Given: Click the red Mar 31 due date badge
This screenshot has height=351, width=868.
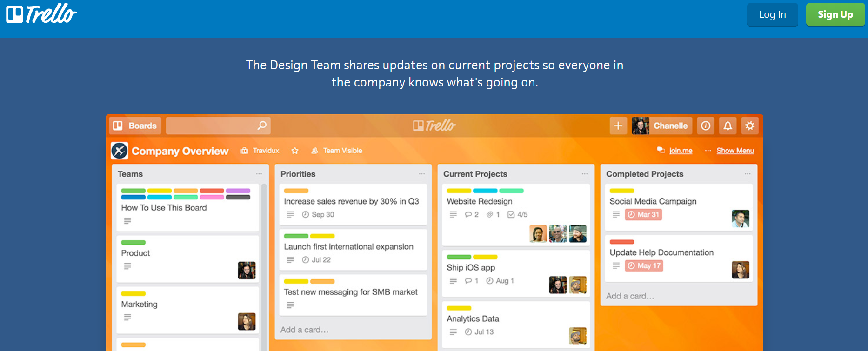Looking at the screenshot, I should click(643, 214).
